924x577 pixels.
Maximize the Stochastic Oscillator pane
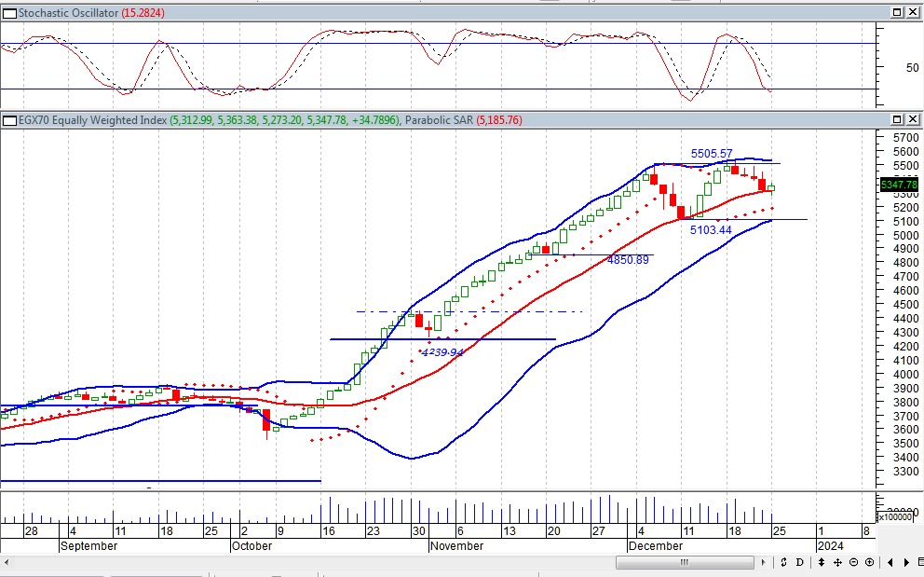pos(897,12)
